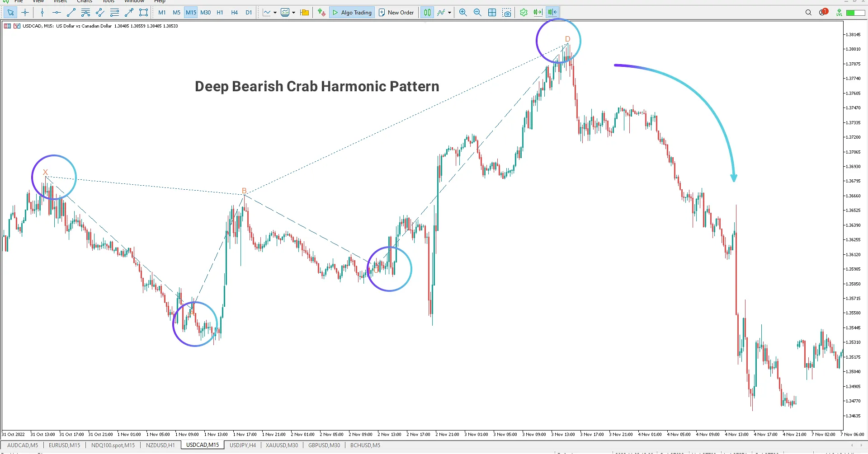Toggle Algo Trading on or off
Screen dimensions: 868x454
pos(352,12)
